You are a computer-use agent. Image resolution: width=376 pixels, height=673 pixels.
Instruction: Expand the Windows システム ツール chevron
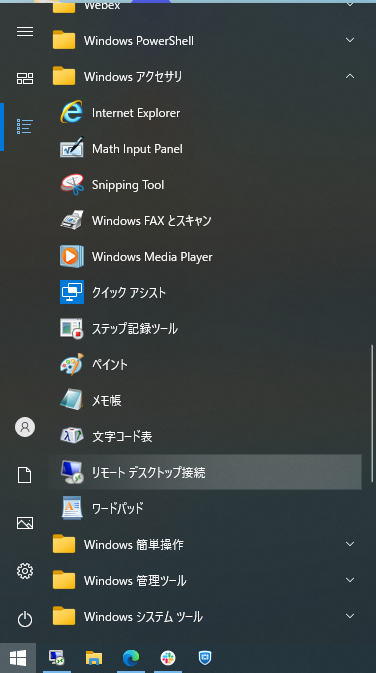(350, 616)
